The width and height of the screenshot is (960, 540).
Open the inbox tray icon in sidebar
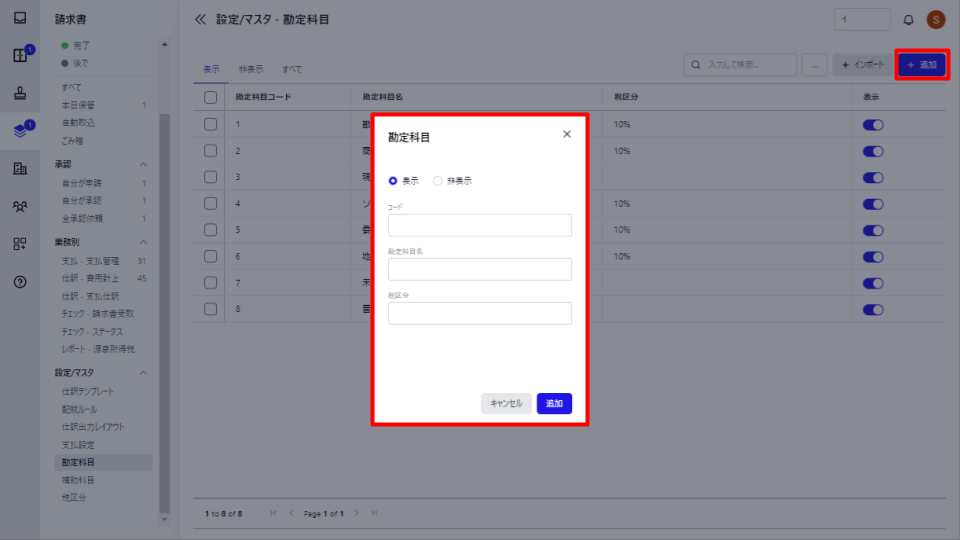[20, 18]
